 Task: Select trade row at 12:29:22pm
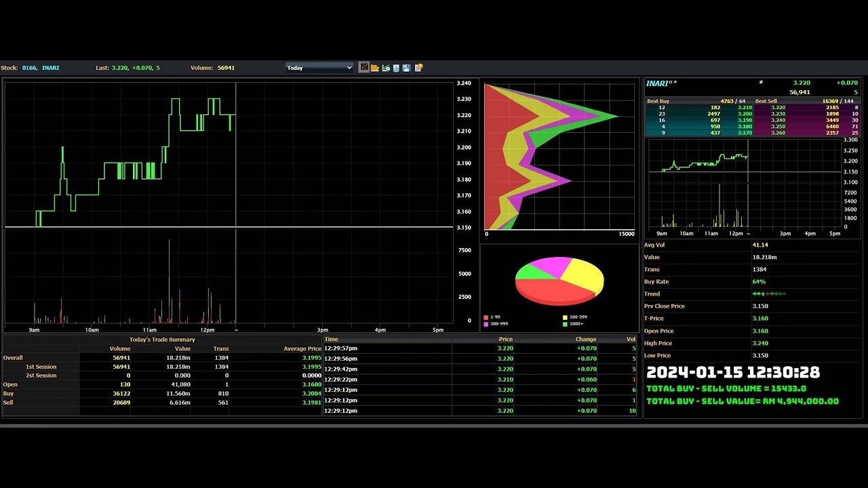480,380
